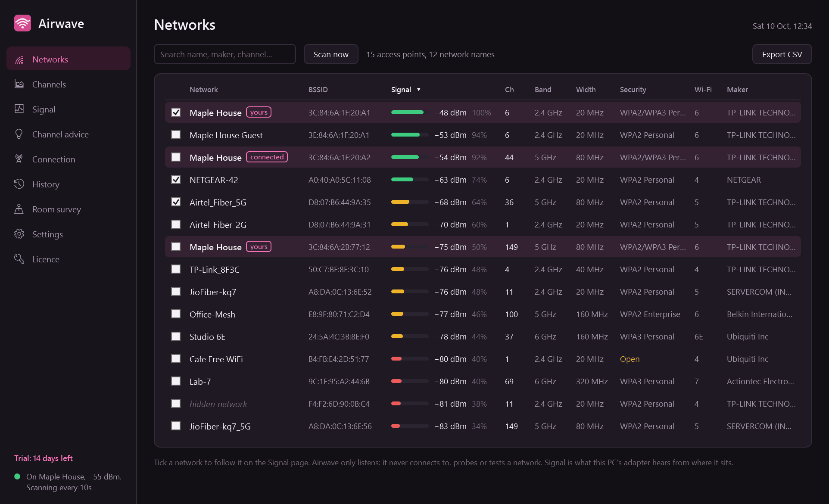The height and width of the screenshot is (504, 829).
Task: Click the Connection antenna icon
Action: click(19, 159)
